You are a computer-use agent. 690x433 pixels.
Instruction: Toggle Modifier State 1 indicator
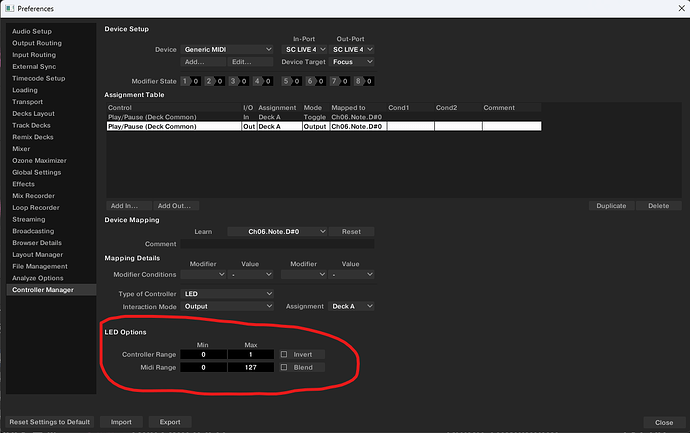pyautogui.click(x=185, y=81)
